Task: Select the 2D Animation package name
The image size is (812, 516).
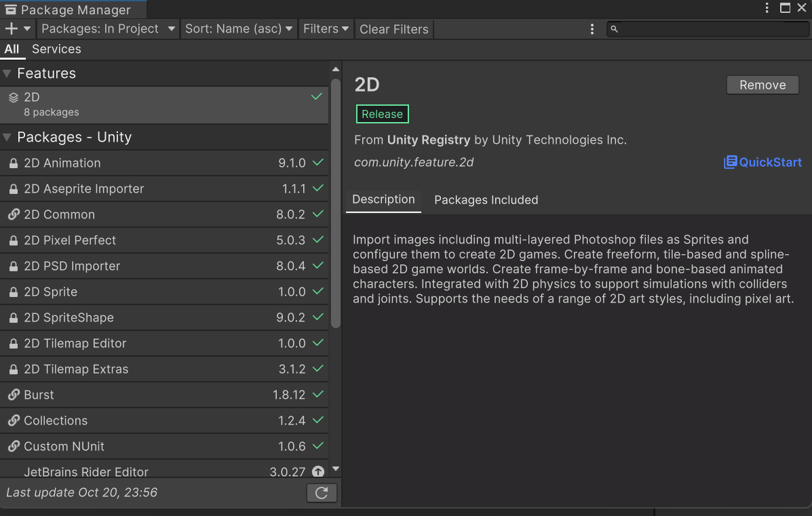Action: pos(62,163)
